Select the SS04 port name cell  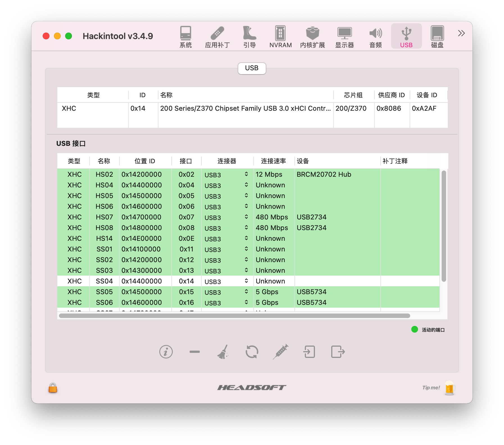[104, 281]
